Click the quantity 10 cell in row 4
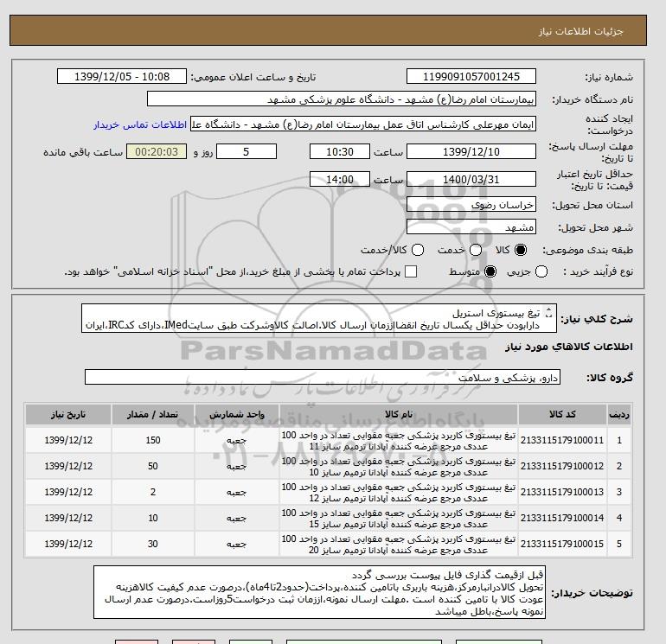 153,518
